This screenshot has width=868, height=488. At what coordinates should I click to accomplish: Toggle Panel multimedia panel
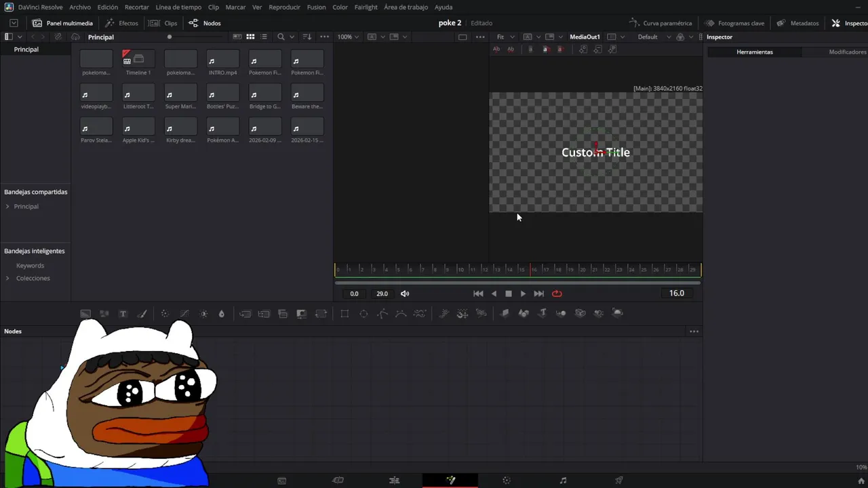[x=62, y=23]
